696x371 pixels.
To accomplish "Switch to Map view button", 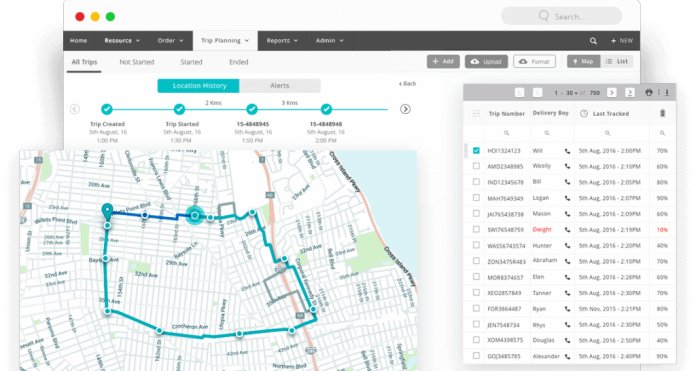I will click(584, 61).
